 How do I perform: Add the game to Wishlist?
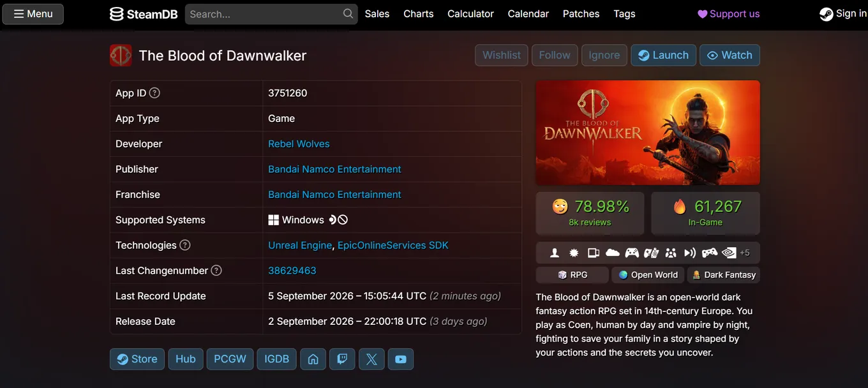pyautogui.click(x=502, y=55)
